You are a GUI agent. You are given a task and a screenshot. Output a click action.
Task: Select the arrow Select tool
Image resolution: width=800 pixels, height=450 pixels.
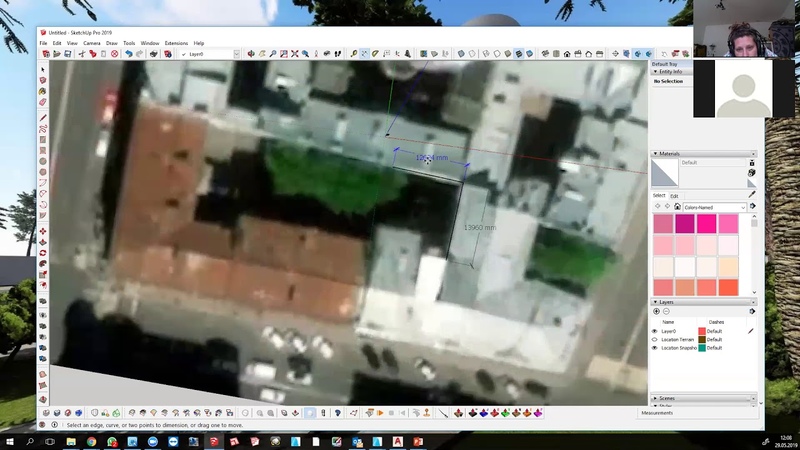[x=43, y=69]
